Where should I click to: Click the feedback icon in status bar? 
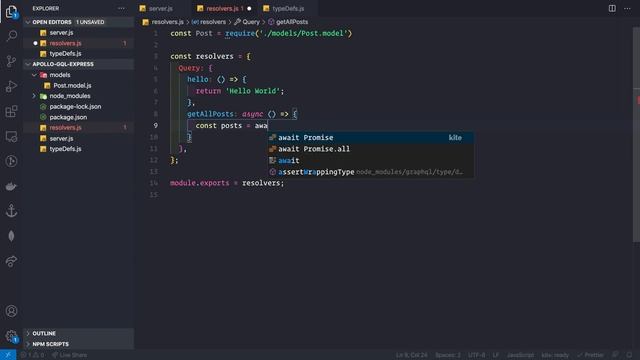click(x=616, y=355)
